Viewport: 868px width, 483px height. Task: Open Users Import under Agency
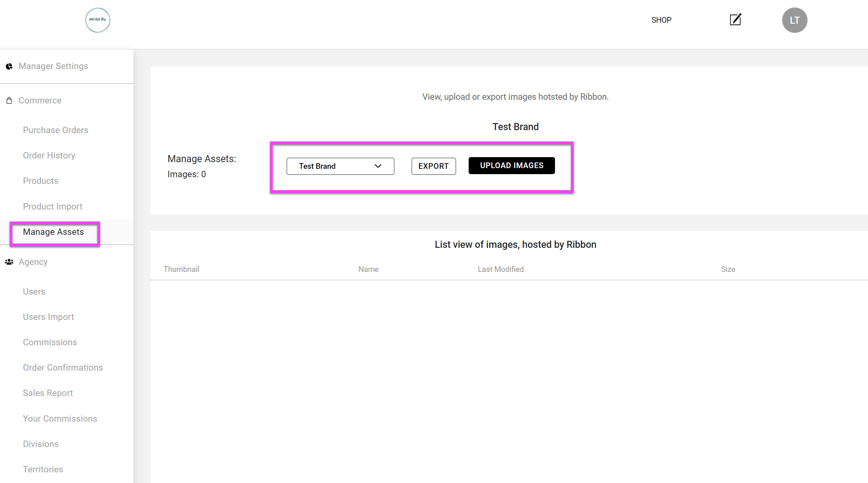(48, 317)
